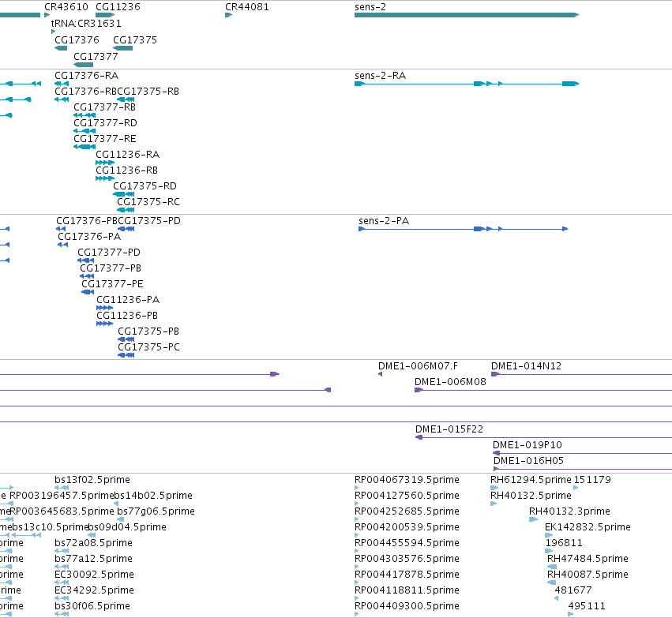
Task: Select the CG17377-PB protein label
Action: (111, 268)
